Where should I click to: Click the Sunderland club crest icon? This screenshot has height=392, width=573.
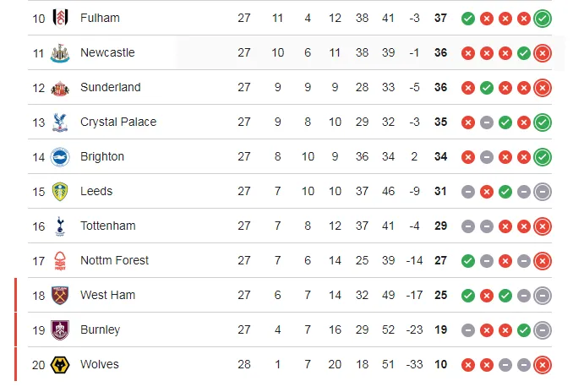(x=59, y=87)
